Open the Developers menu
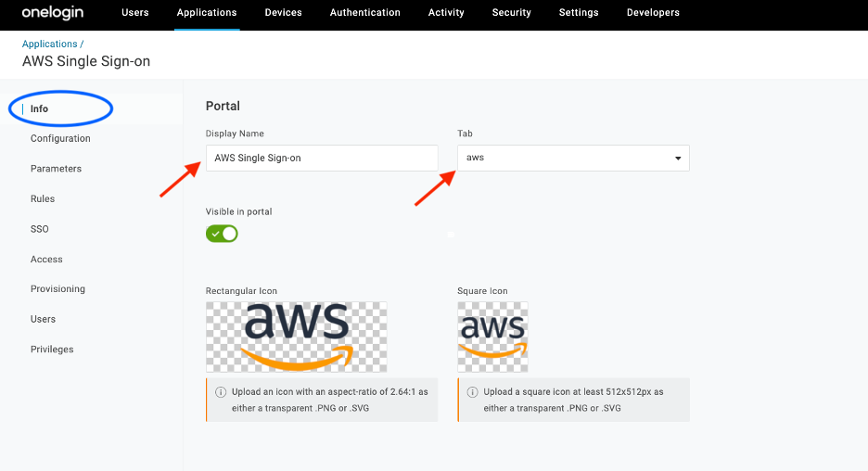The image size is (868, 471). point(653,13)
